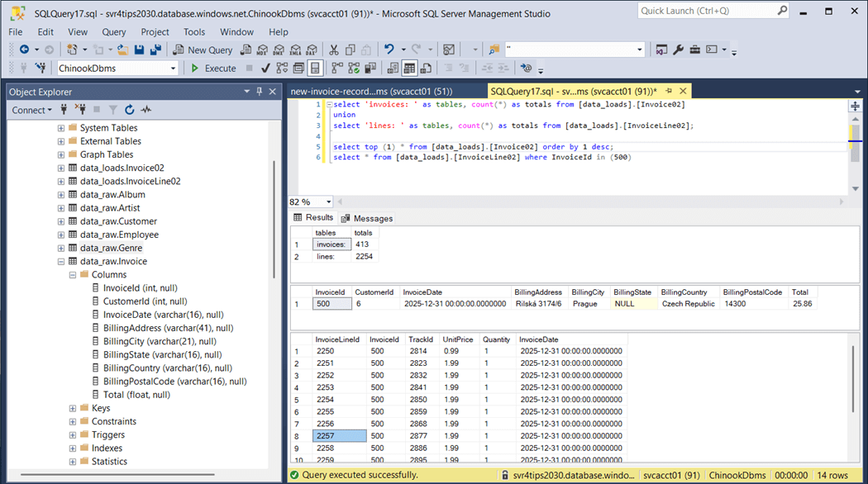This screenshot has height=484, width=868.
Task: Pin the Object Explorer panel
Action: (x=259, y=92)
